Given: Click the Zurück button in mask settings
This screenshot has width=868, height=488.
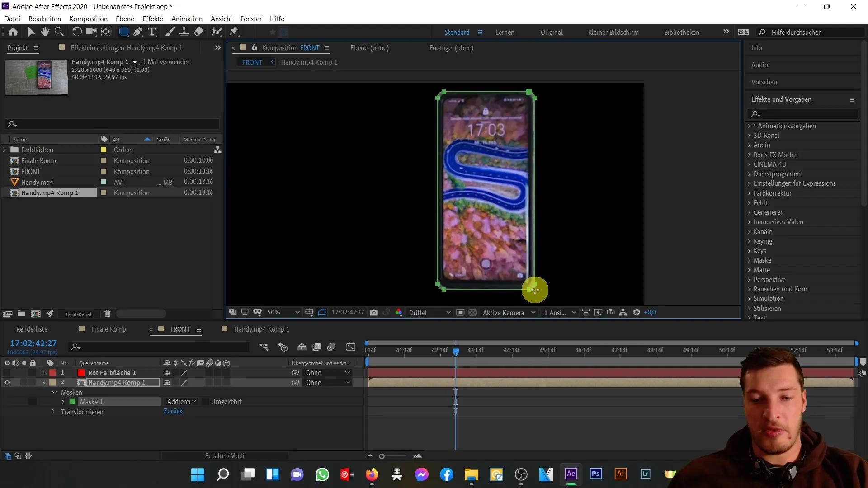Looking at the screenshot, I should coord(173,411).
